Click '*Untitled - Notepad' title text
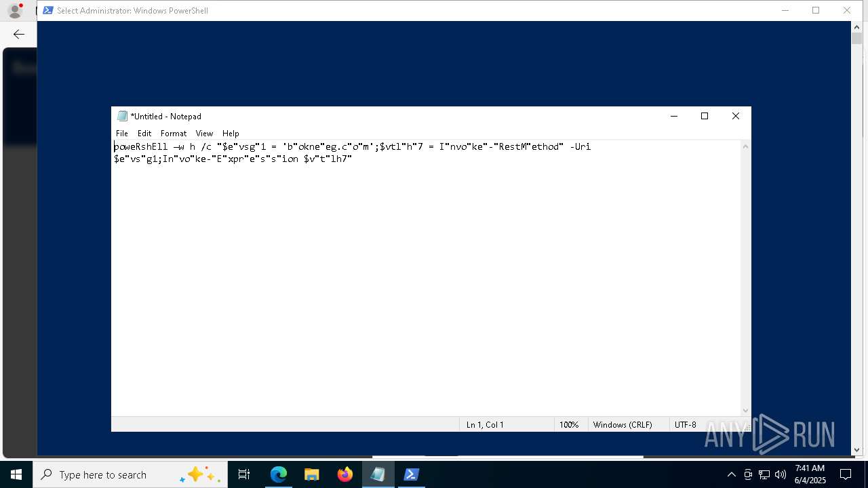This screenshot has height=488, width=868. point(166,116)
